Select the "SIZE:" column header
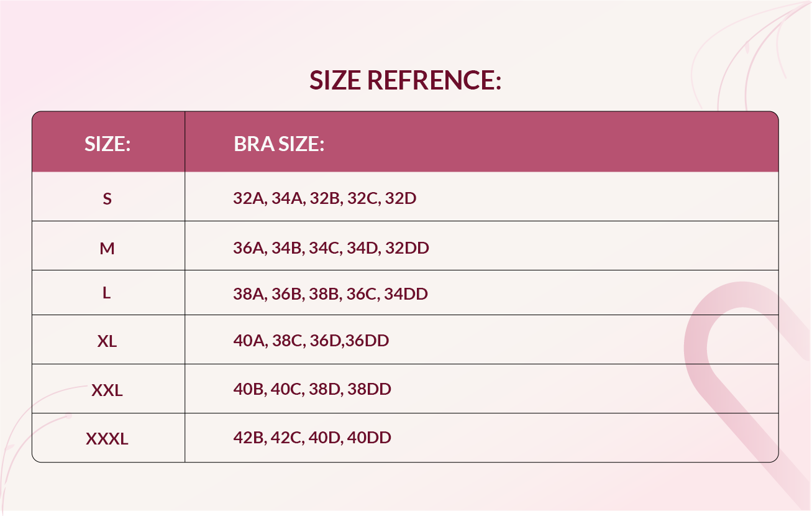This screenshot has width=812, height=516. pyautogui.click(x=107, y=144)
